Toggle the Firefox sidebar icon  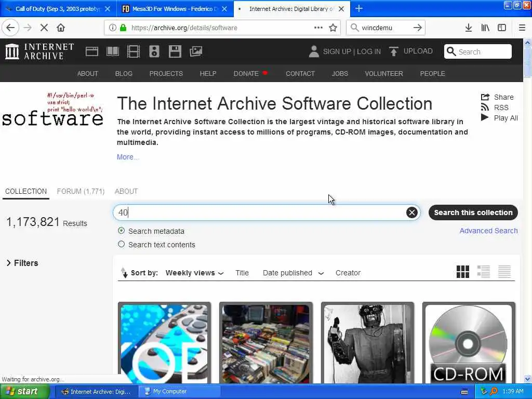(x=502, y=28)
